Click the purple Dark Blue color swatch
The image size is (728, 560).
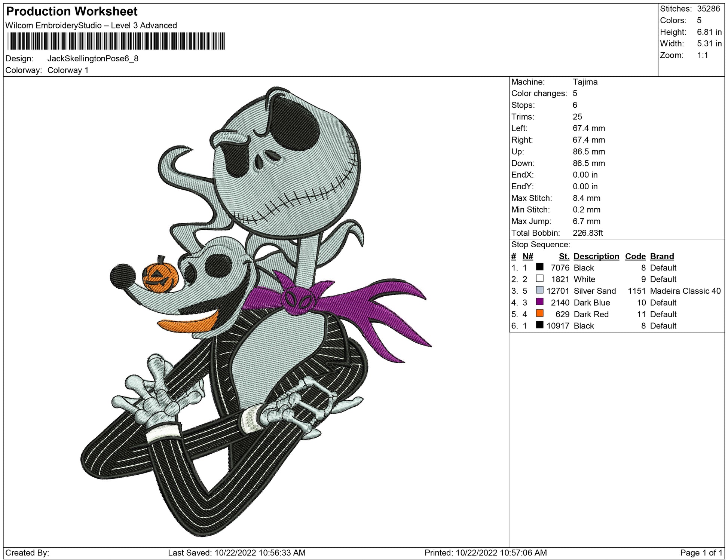click(539, 302)
